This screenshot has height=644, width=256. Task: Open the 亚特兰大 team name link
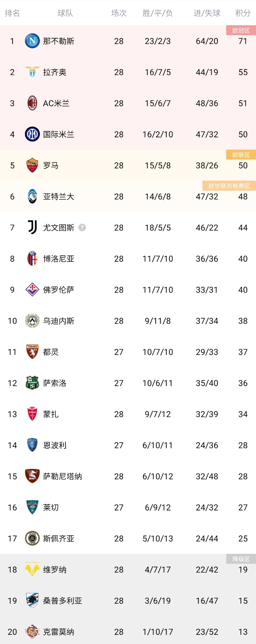tap(59, 197)
